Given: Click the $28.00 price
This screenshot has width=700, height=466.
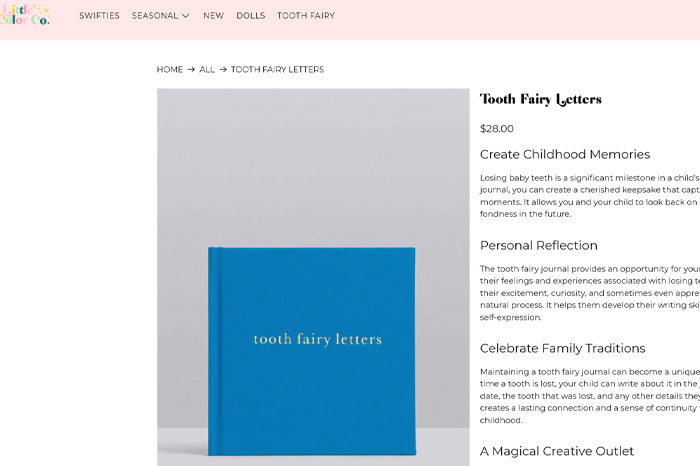Looking at the screenshot, I should 497,129.
